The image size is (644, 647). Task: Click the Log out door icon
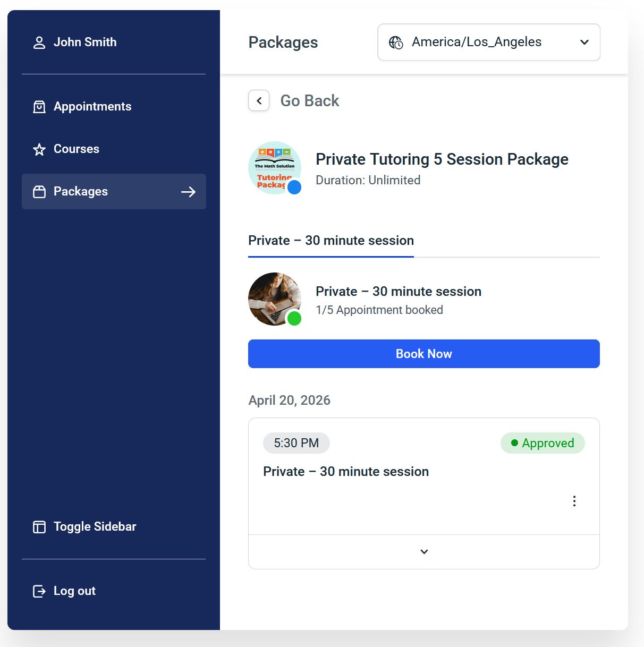click(x=39, y=591)
